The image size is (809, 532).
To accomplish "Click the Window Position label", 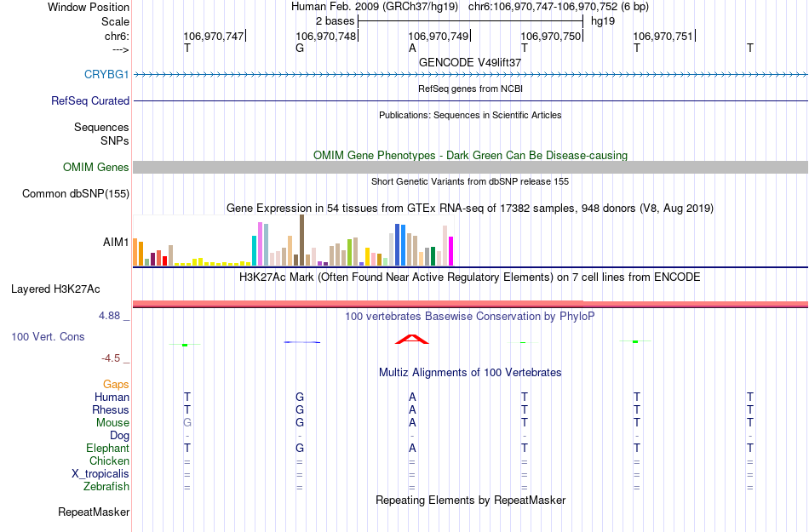I will tap(89, 7).
